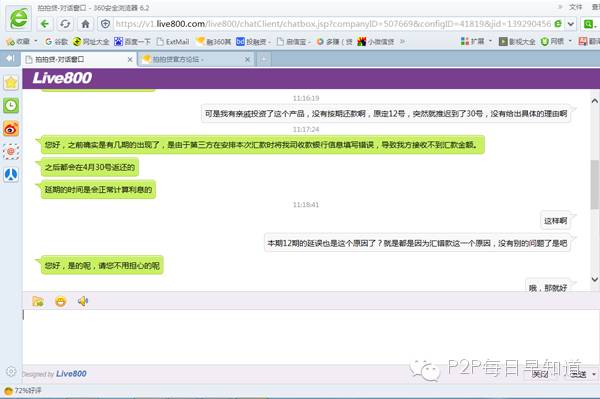Expand the 收藏 favorites dropdown arrow
The width and height of the screenshot is (600, 399).
[36, 41]
